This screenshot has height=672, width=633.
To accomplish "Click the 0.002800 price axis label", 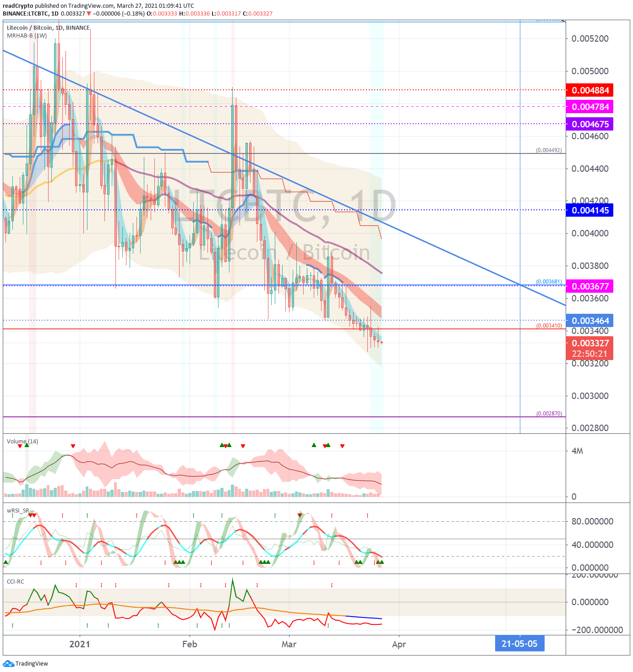I will 590,428.
